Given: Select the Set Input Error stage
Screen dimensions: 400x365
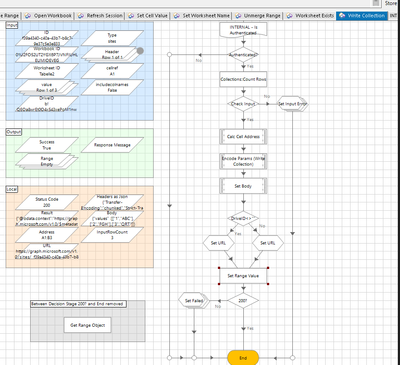Looking at the screenshot, I should [x=293, y=104].
